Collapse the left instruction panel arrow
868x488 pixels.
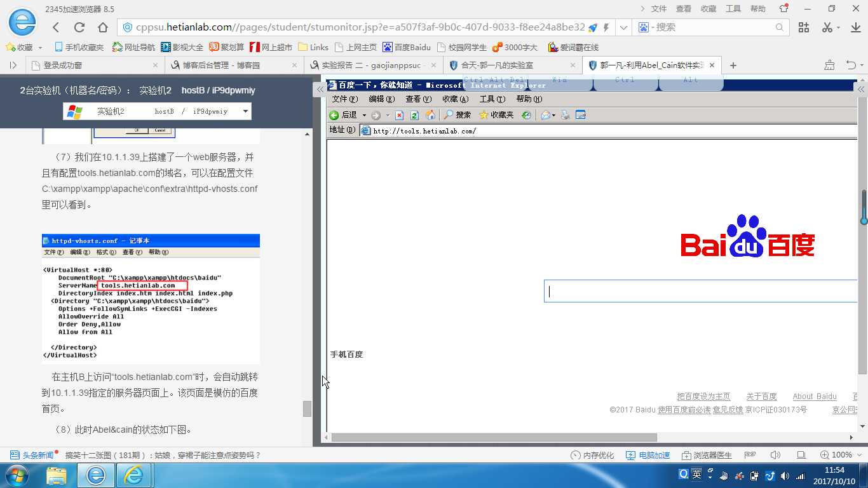tap(320, 90)
